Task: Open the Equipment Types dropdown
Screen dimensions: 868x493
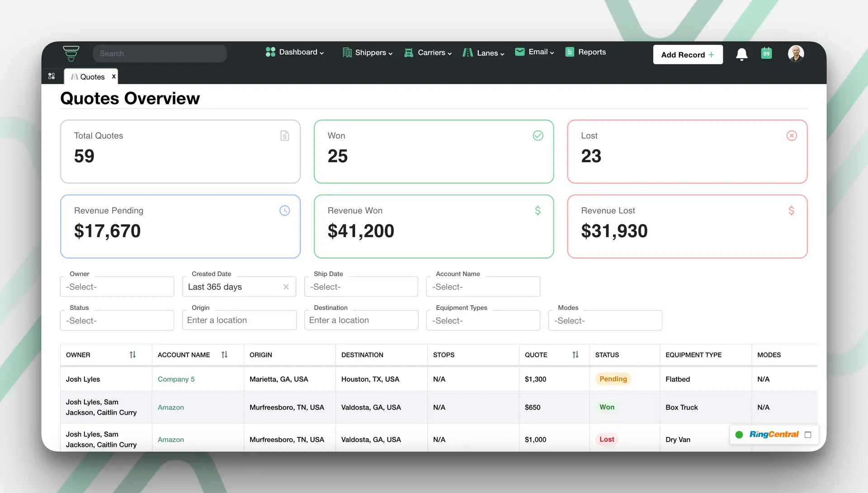Action: click(x=483, y=320)
